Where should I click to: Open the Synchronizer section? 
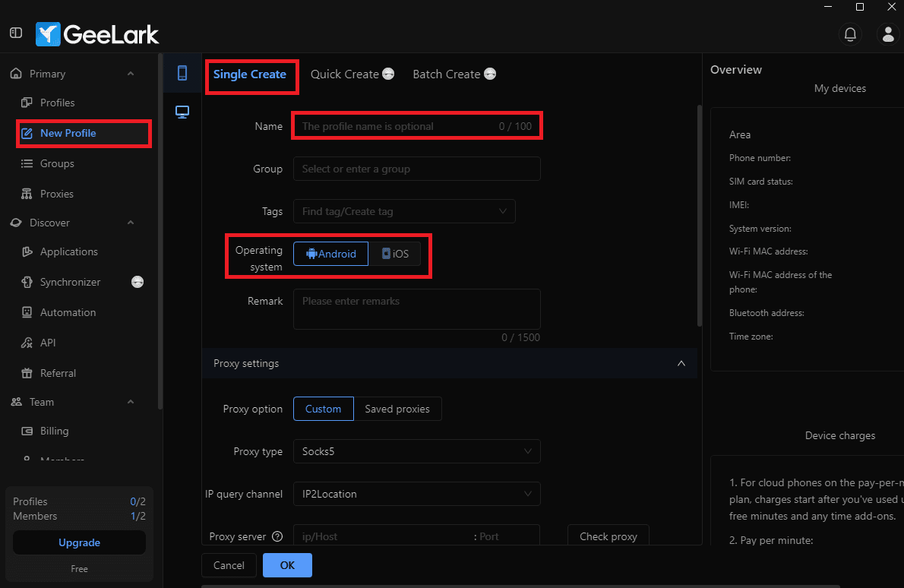point(71,282)
